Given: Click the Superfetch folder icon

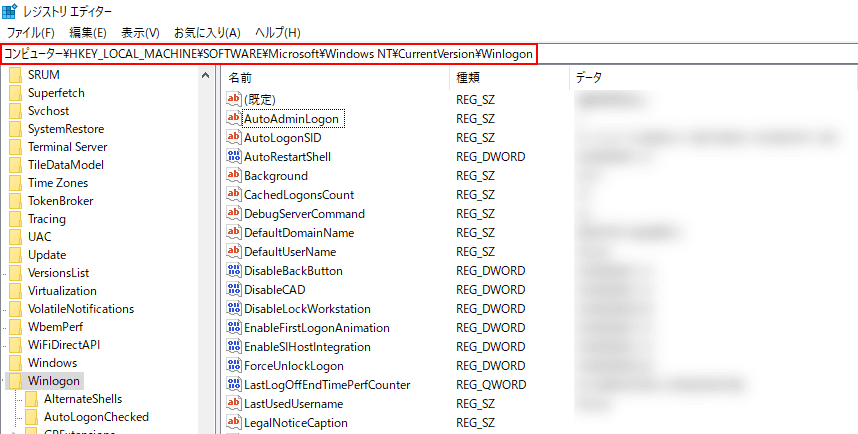Looking at the screenshot, I should click(x=15, y=93).
